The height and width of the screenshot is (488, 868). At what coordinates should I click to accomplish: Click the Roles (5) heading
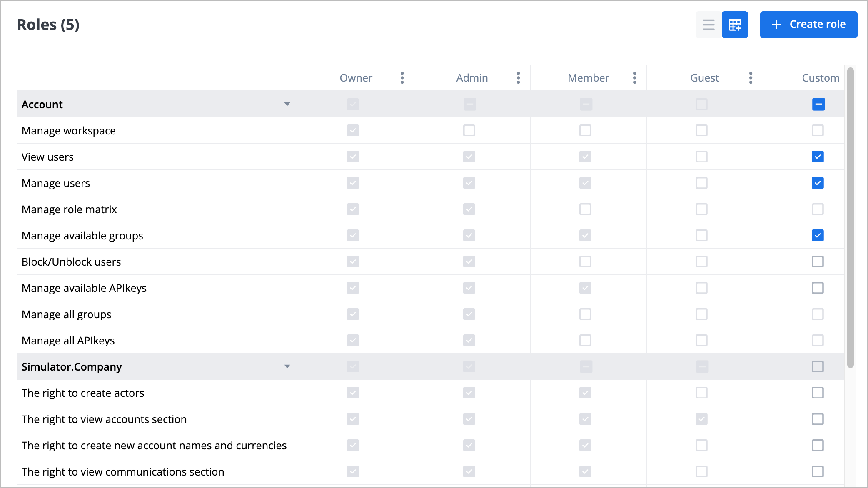click(48, 25)
